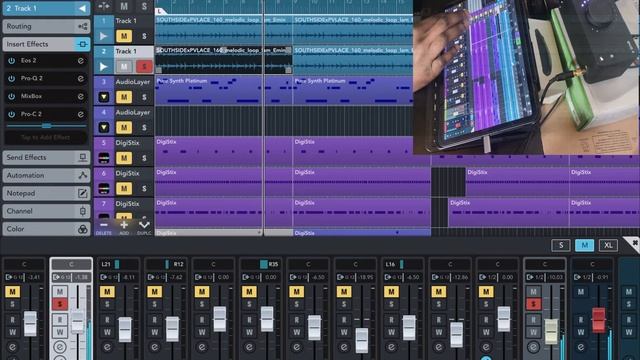The width and height of the screenshot is (640, 360).
Task: Set the mixer size to XL
Action: click(x=608, y=245)
